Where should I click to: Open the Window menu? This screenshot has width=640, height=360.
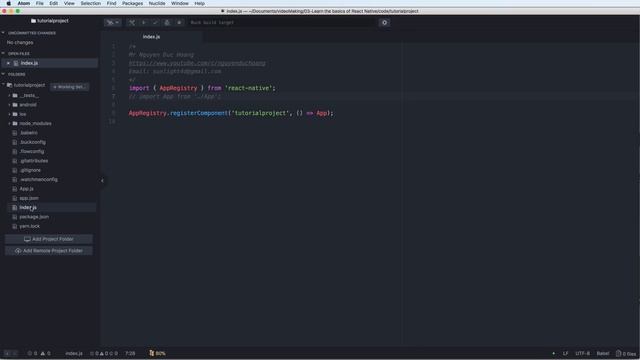click(x=180, y=3)
